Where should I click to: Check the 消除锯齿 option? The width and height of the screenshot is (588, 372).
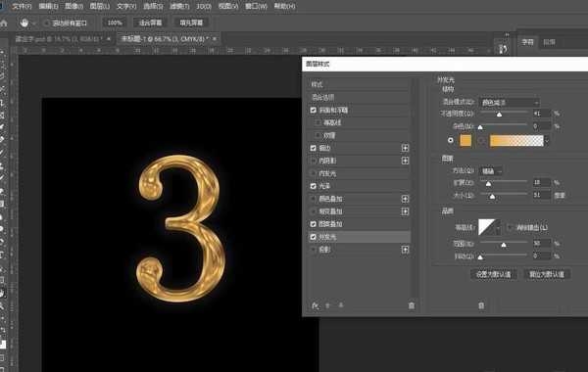pos(510,227)
